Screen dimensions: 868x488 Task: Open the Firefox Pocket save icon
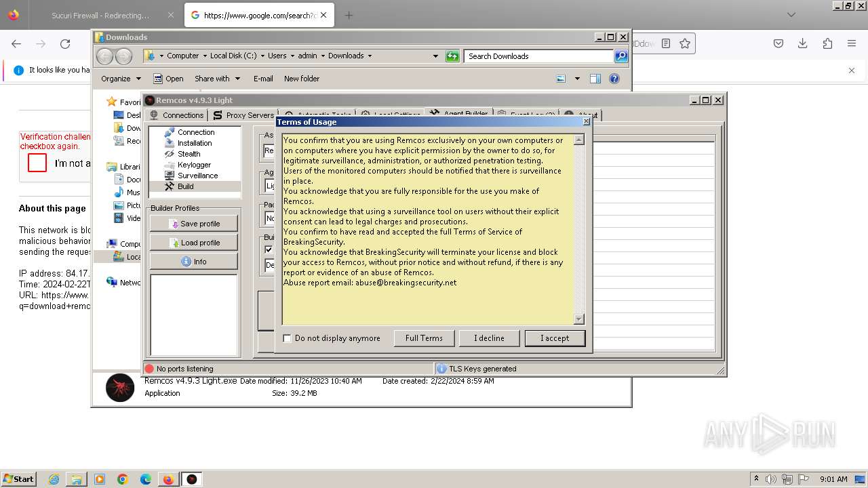(x=778, y=43)
